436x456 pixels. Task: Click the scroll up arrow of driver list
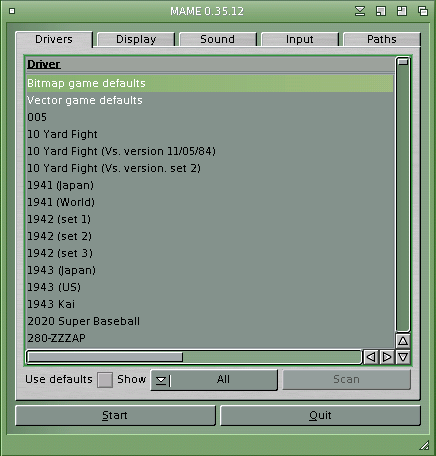coord(403,341)
